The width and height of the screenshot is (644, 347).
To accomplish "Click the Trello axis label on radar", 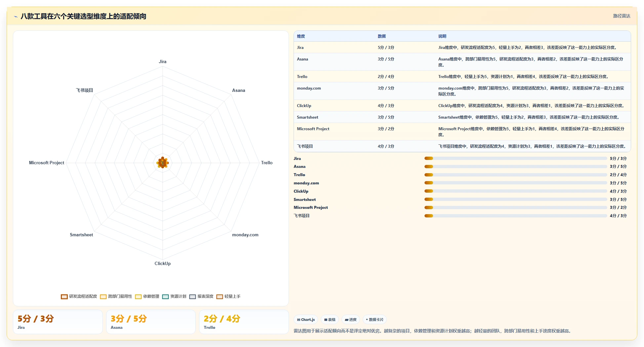I will 267,163.
